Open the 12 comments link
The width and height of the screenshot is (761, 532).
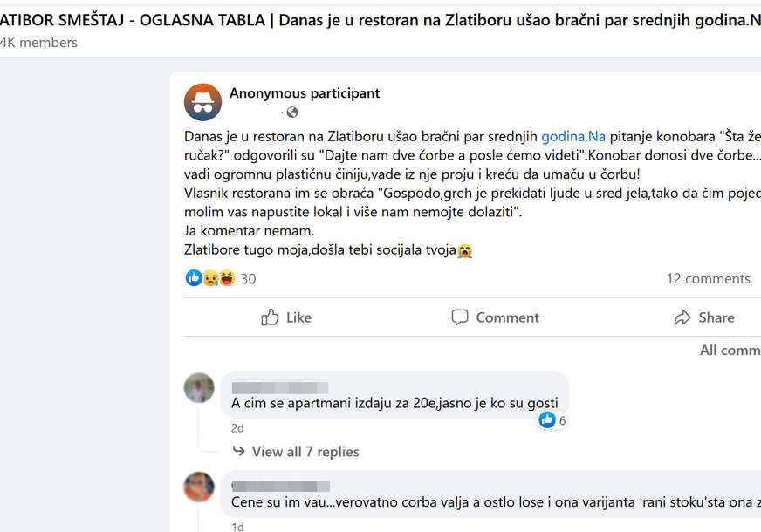click(708, 279)
